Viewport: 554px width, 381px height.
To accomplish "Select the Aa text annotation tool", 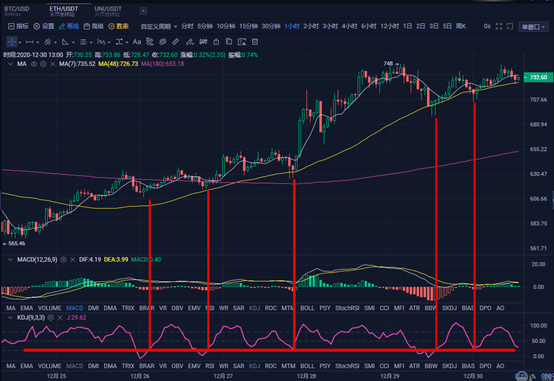I will click(x=137, y=42).
